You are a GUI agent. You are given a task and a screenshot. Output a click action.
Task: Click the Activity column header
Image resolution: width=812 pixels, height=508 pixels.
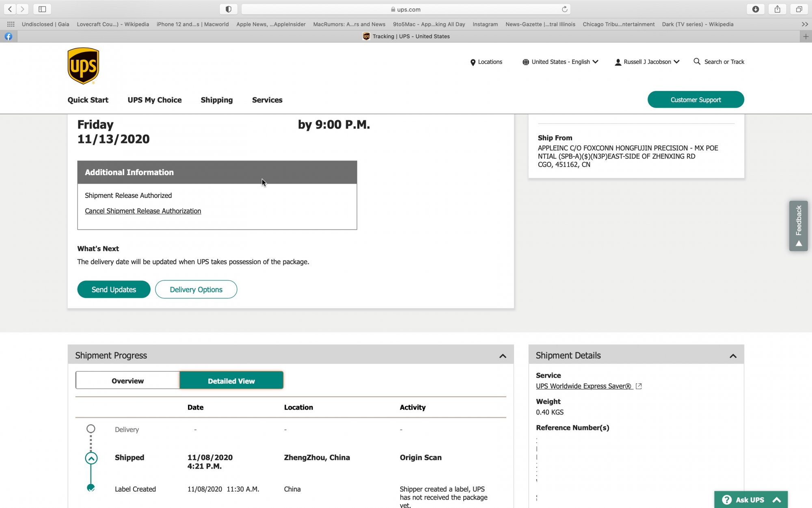pyautogui.click(x=412, y=407)
